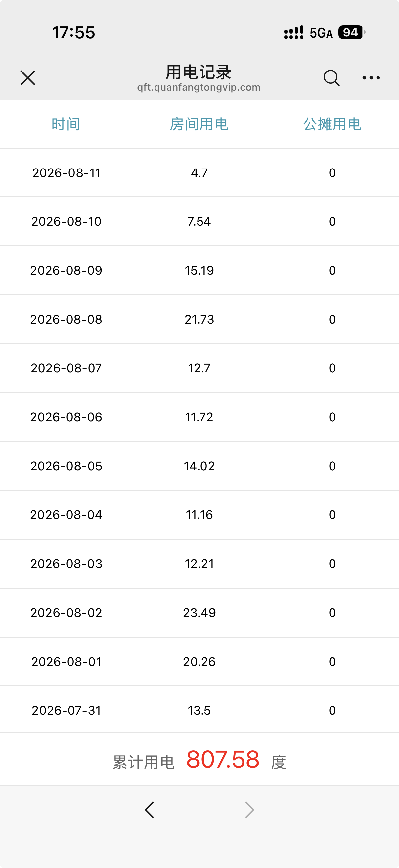Screen dimensions: 399x868
Task: Tap the 2026-08-02 date cell
Action: [x=66, y=612]
